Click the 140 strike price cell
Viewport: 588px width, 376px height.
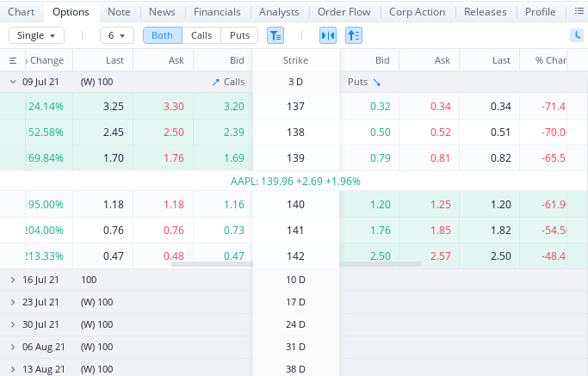[295, 205]
